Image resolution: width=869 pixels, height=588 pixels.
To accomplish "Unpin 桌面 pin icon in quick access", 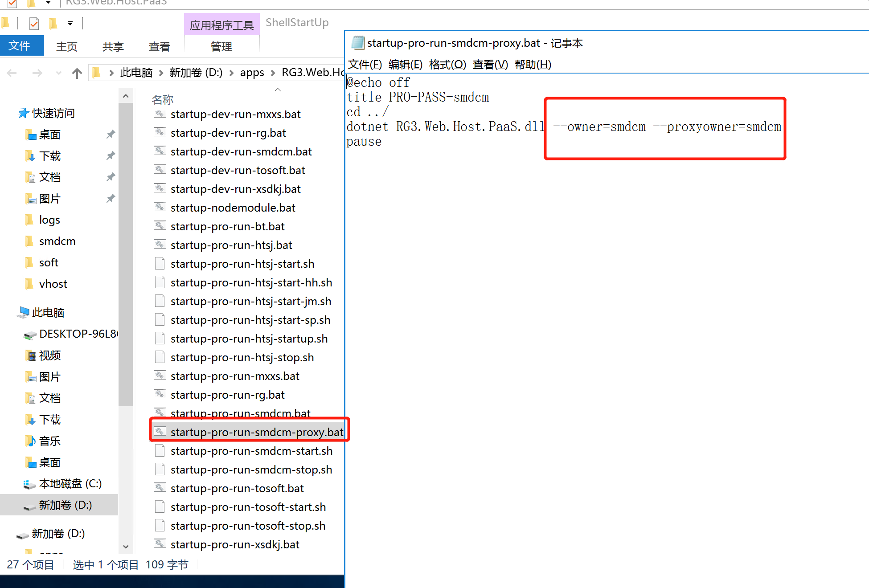I will click(111, 135).
